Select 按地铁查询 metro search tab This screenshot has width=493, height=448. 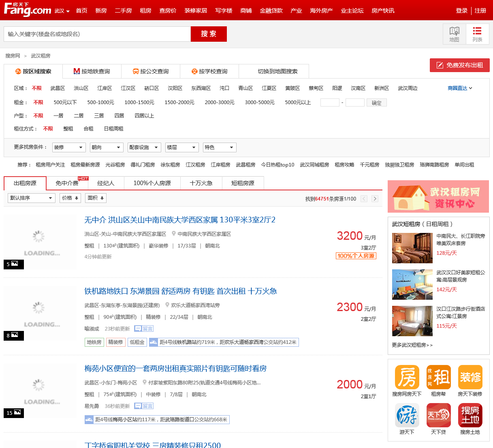[x=92, y=71]
